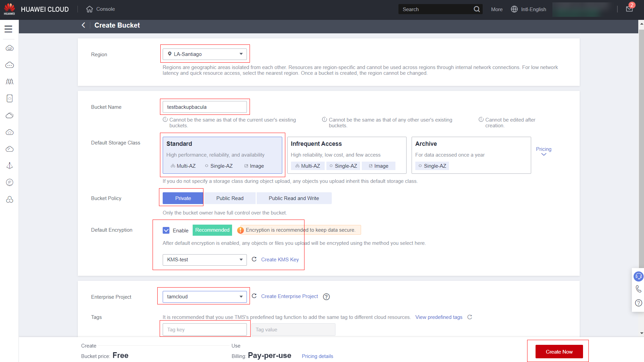
Task: Refresh the Enterprise Project list
Action: coord(254,296)
